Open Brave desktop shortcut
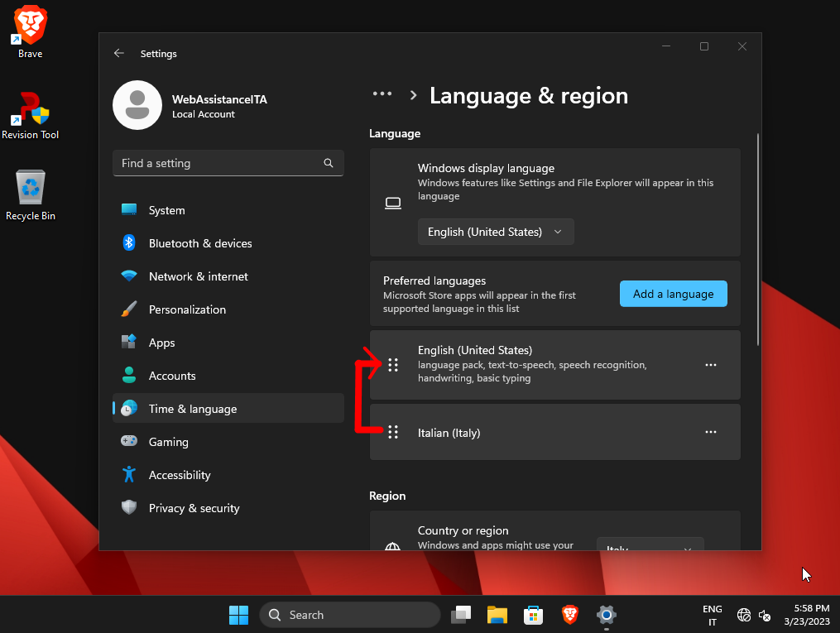This screenshot has width=840, height=633. 30,31
